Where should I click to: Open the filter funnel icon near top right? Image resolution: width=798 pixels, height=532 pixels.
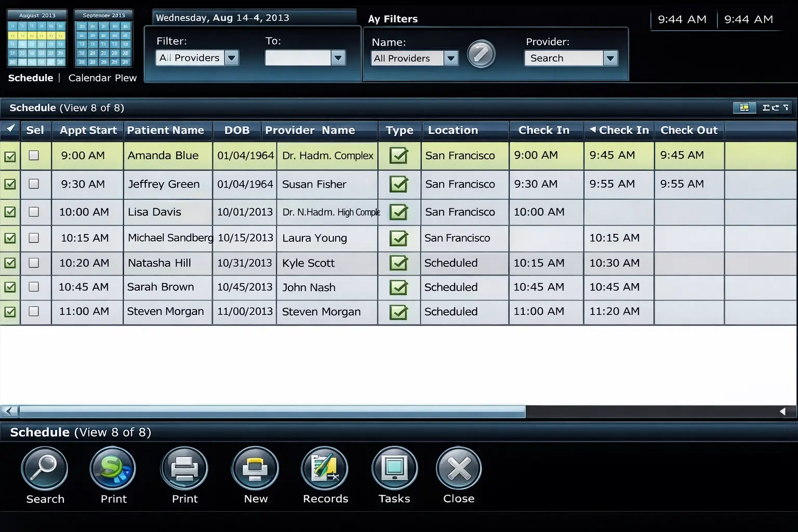[784, 108]
